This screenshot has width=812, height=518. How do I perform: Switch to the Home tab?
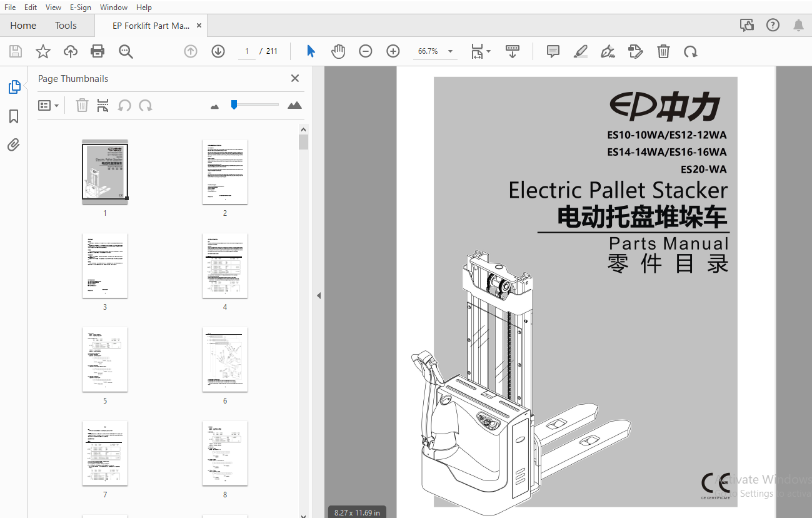click(23, 26)
